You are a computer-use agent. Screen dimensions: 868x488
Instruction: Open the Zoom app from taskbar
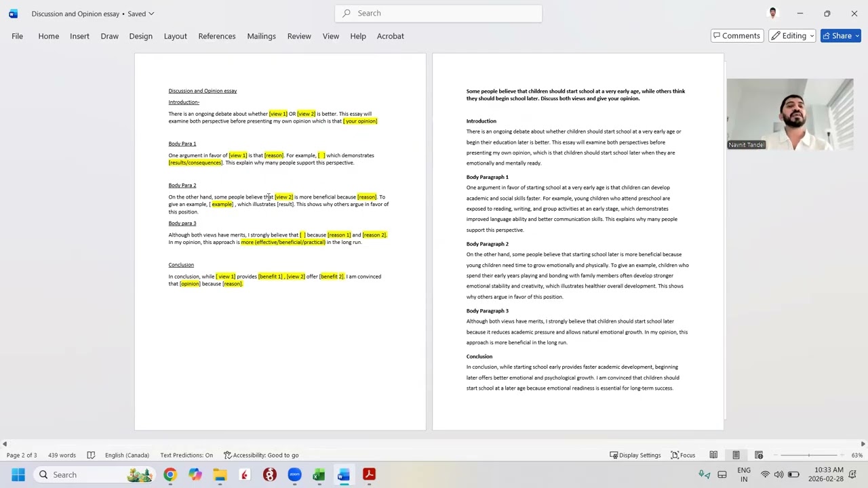click(x=294, y=474)
